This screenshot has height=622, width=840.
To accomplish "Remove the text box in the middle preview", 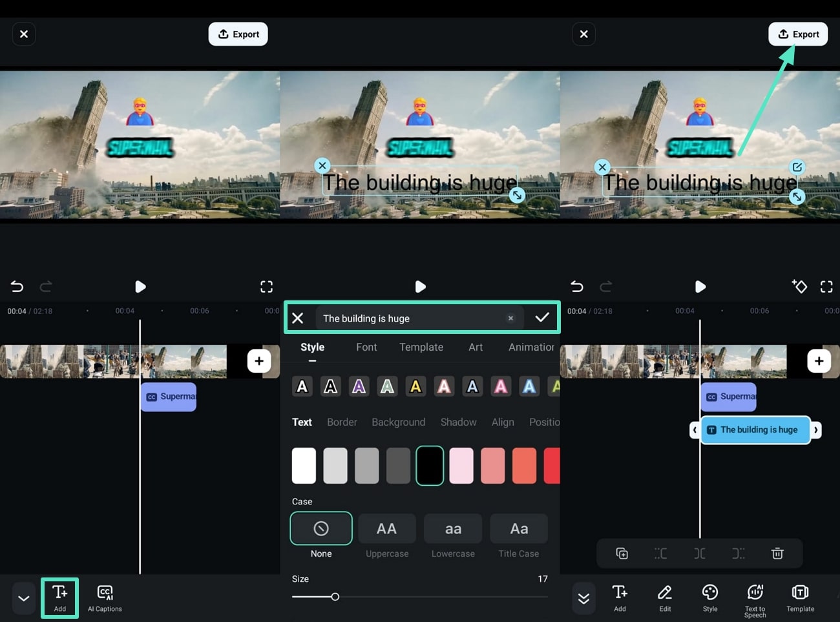I will (322, 165).
